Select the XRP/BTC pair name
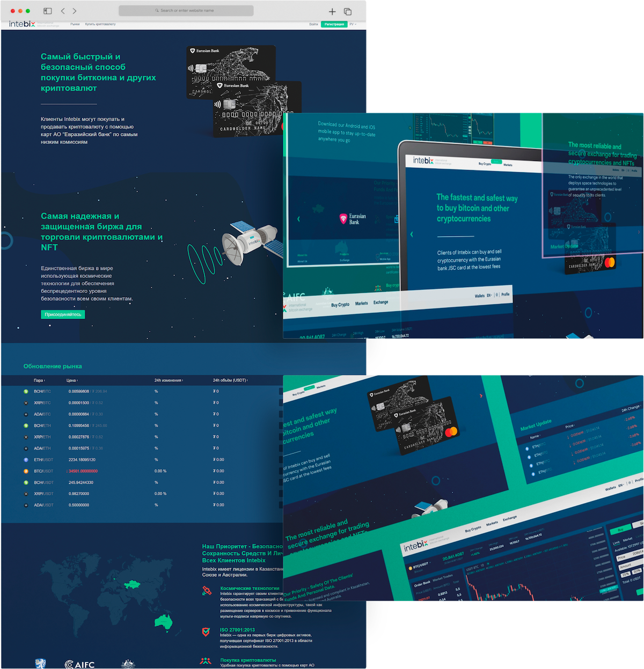The width and height of the screenshot is (644, 669). point(42,403)
